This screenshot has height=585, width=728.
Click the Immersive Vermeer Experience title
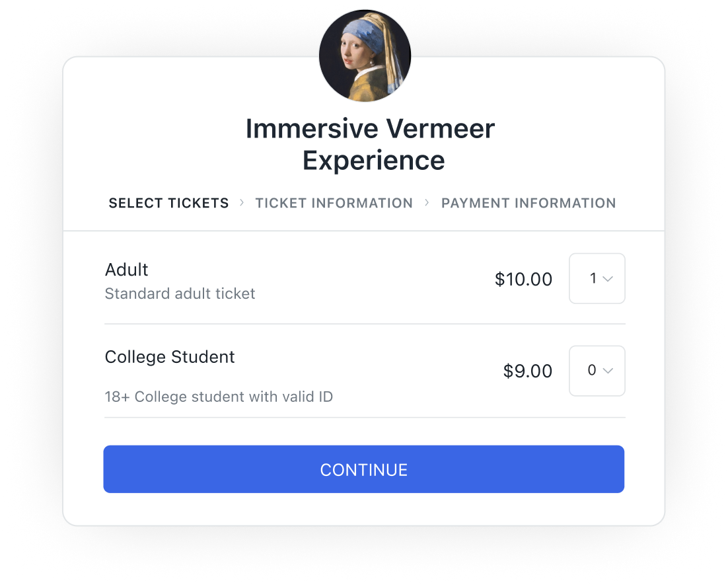click(x=371, y=144)
